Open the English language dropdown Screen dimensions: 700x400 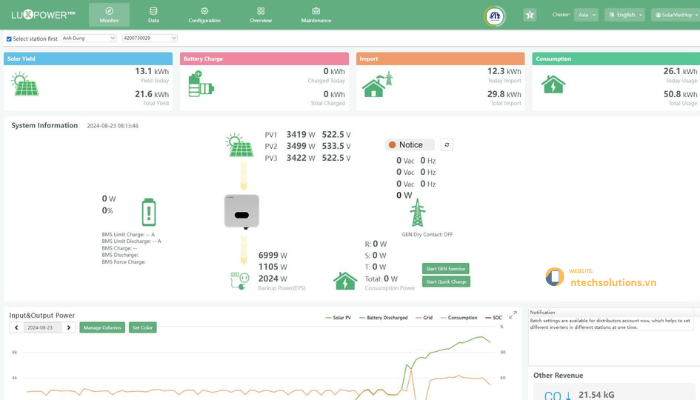coord(625,15)
